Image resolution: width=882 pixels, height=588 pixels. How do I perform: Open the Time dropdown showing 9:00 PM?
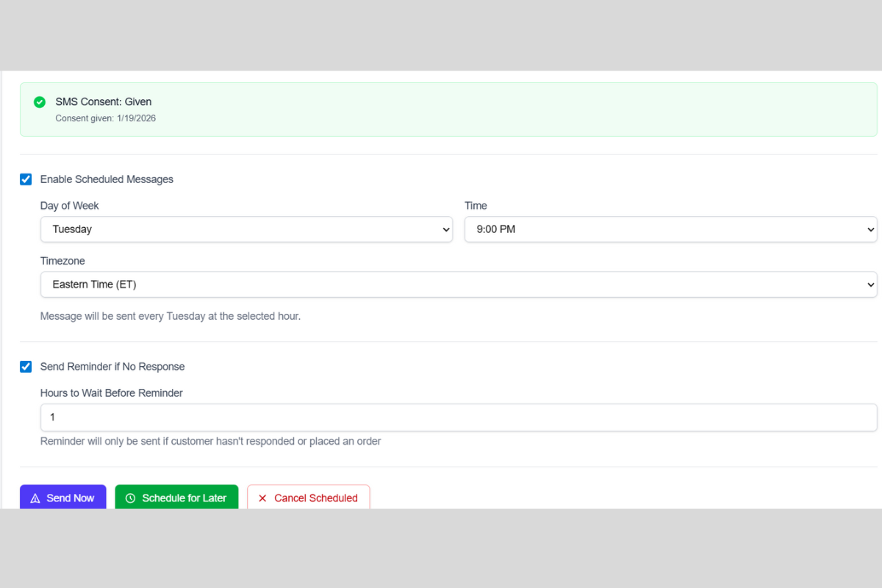[669, 229]
